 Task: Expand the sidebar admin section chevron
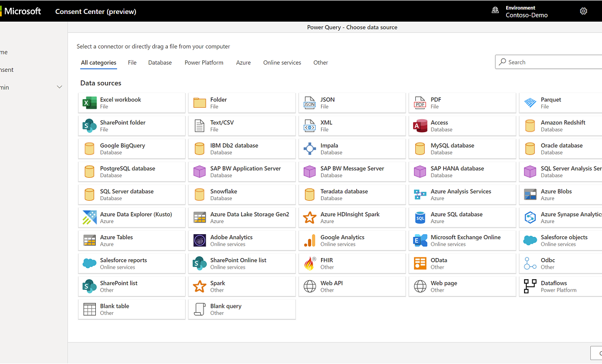click(60, 87)
